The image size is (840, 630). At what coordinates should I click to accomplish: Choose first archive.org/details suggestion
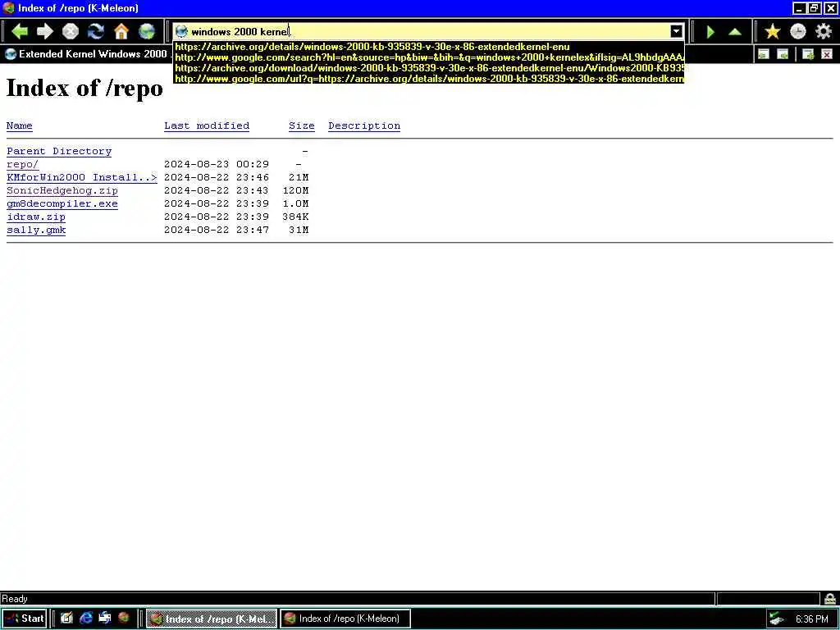372,47
